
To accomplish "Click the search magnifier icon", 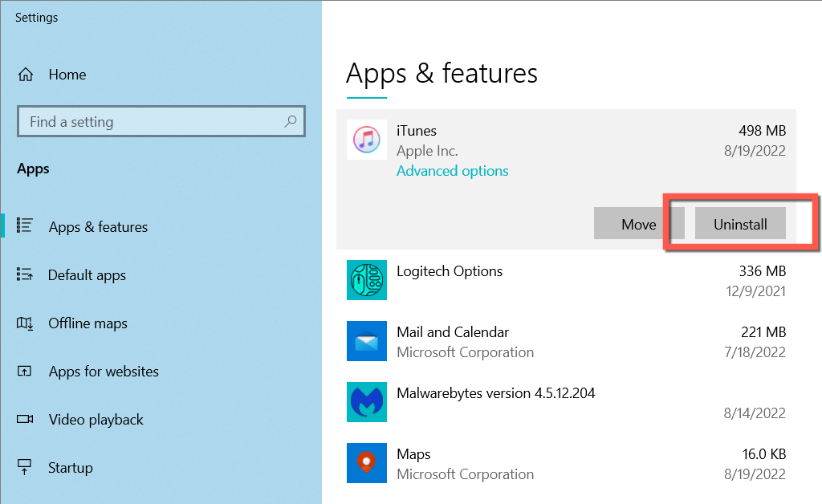I will (291, 122).
